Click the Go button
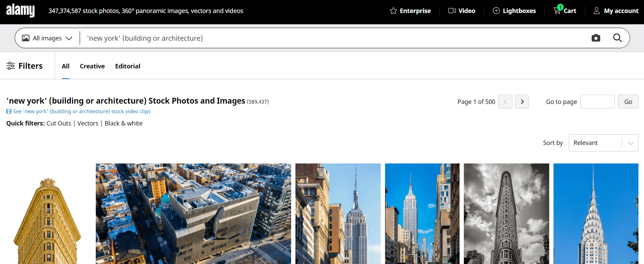 click(x=628, y=102)
